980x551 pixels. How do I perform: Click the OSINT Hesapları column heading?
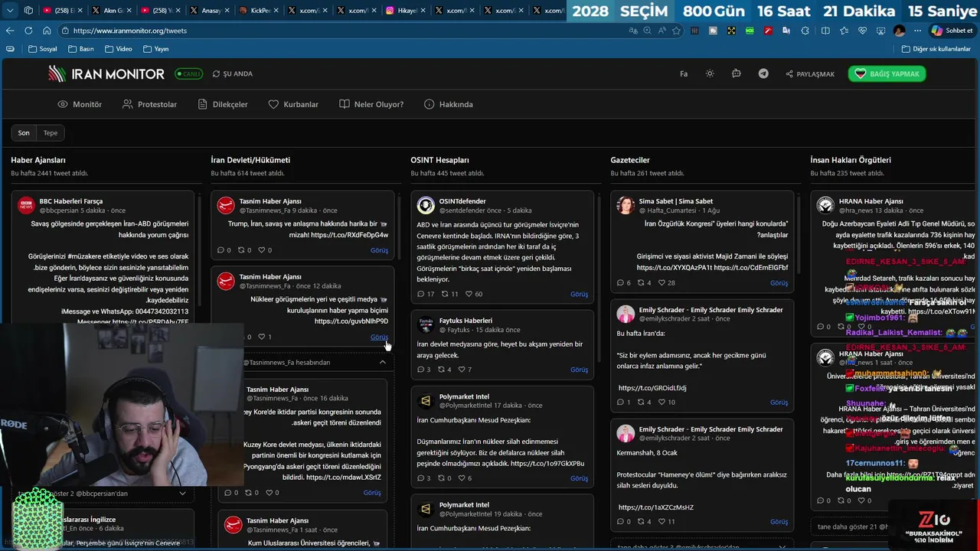(439, 160)
